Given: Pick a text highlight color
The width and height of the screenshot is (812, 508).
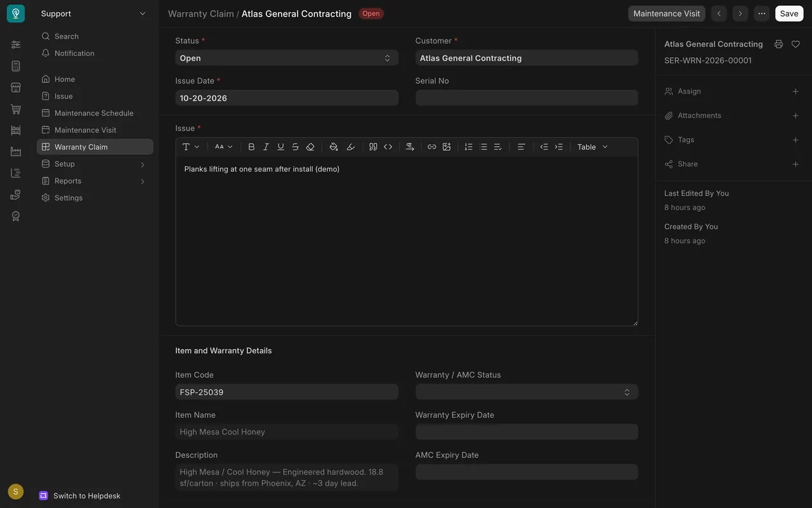Looking at the screenshot, I should (x=351, y=147).
